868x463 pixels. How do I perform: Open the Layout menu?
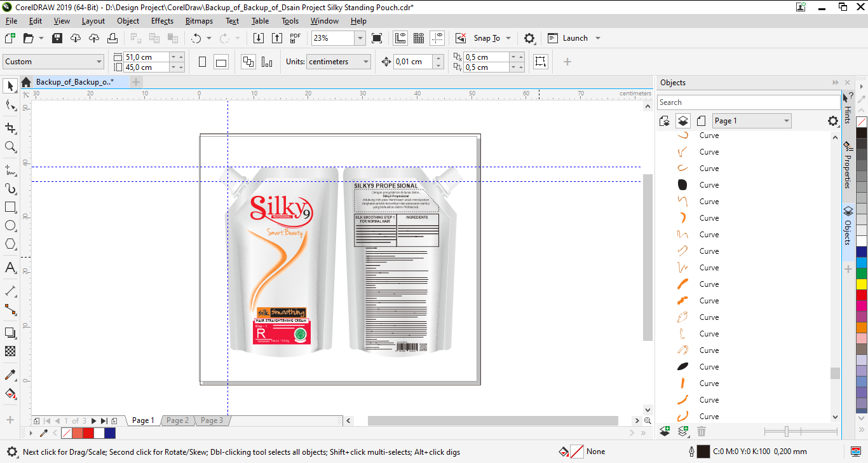pos(93,21)
